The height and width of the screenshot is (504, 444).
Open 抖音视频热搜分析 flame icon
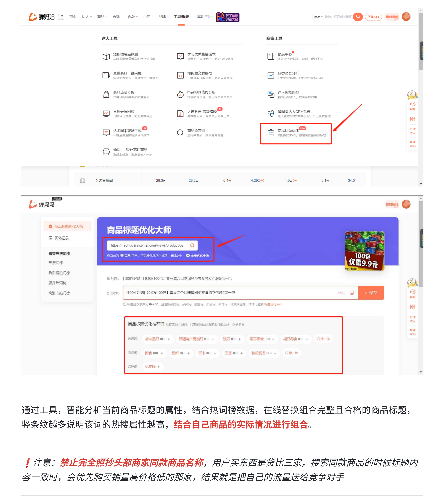point(180,94)
